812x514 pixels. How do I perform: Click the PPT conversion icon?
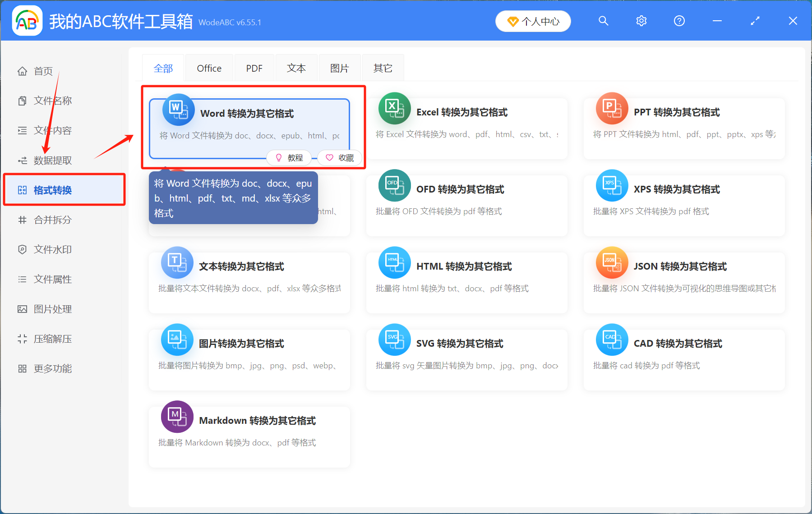(x=612, y=109)
